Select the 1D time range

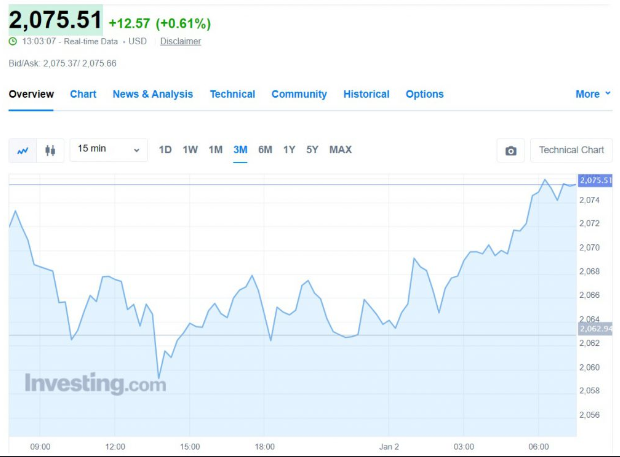click(166, 150)
